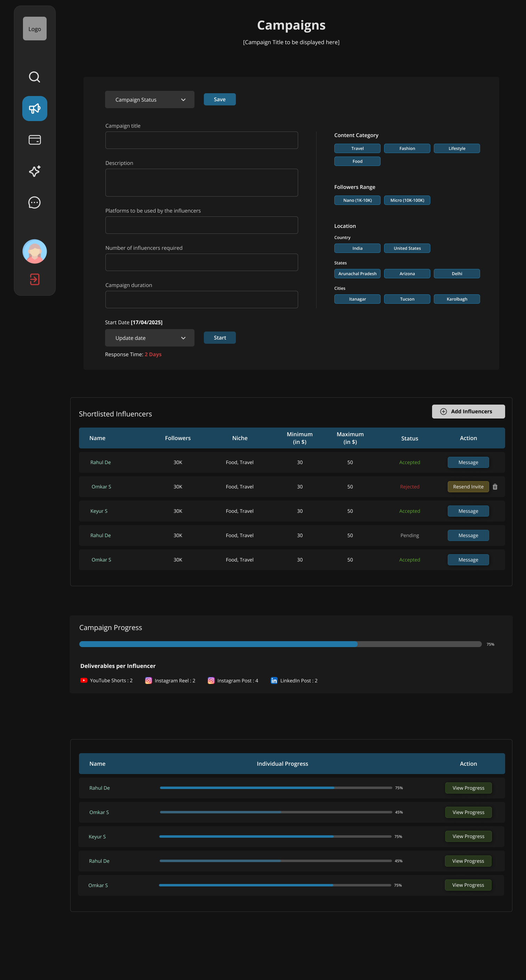This screenshot has width=526, height=980.
Task: Click the plus-circle icon in Add Influencers
Action: point(444,412)
